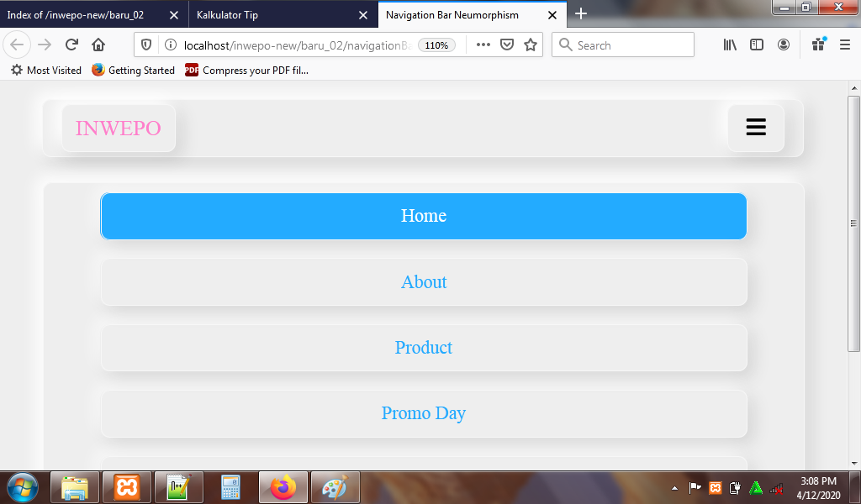861x504 pixels.
Task: Open XAMPP from the taskbar
Action: 127,487
